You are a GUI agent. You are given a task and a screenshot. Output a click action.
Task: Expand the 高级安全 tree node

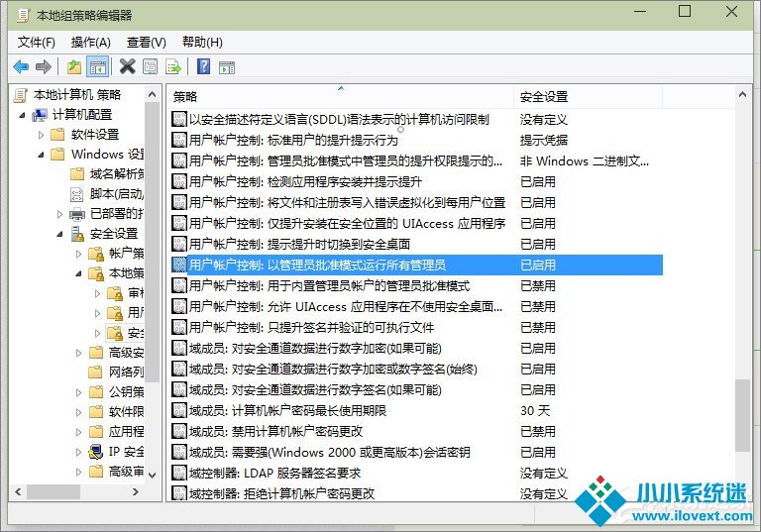pyautogui.click(x=78, y=353)
